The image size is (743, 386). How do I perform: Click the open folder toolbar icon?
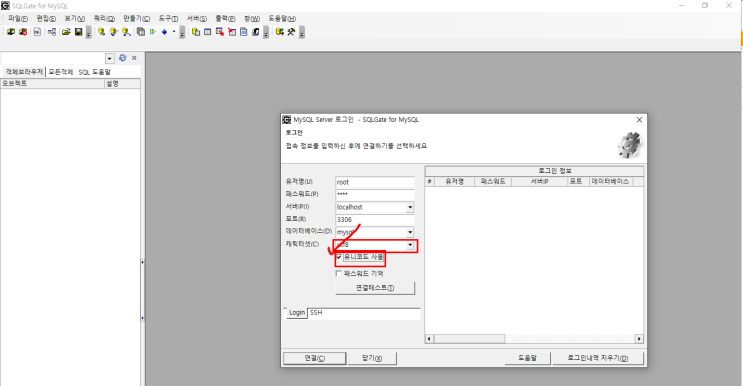[66, 32]
